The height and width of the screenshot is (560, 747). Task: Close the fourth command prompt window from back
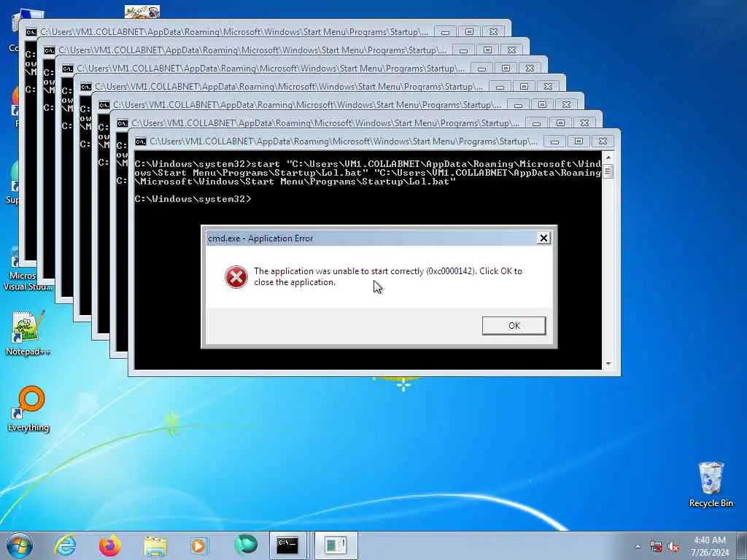[x=549, y=87]
